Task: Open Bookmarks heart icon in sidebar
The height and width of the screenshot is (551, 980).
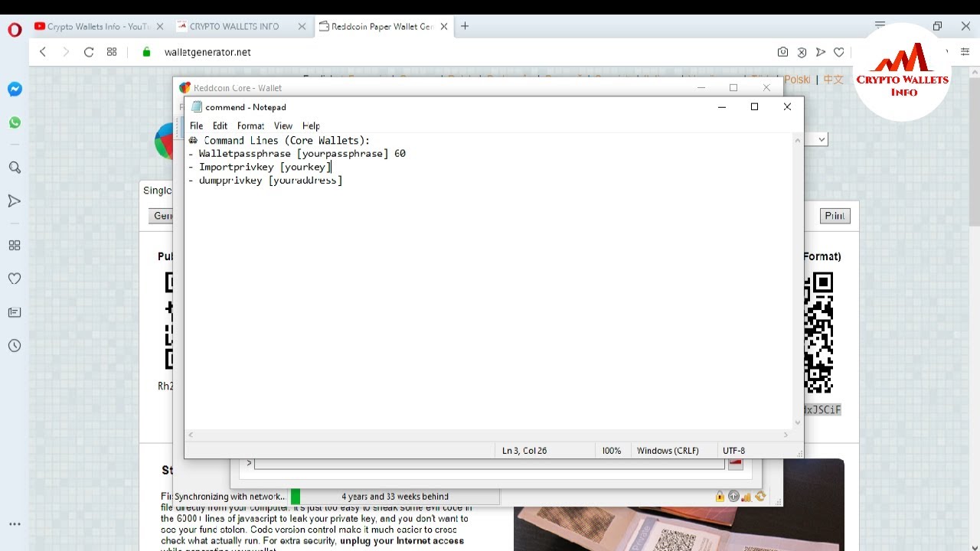Action: click(15, 279)
